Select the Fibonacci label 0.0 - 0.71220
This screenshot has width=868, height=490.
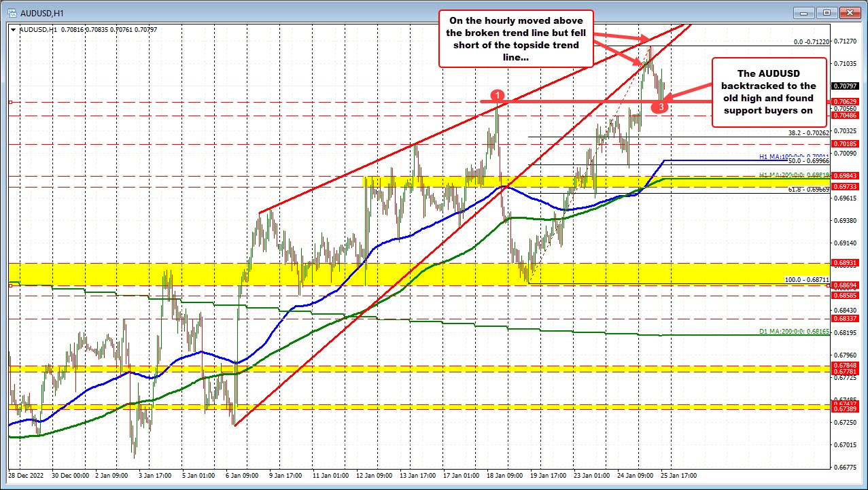(811, 42)
